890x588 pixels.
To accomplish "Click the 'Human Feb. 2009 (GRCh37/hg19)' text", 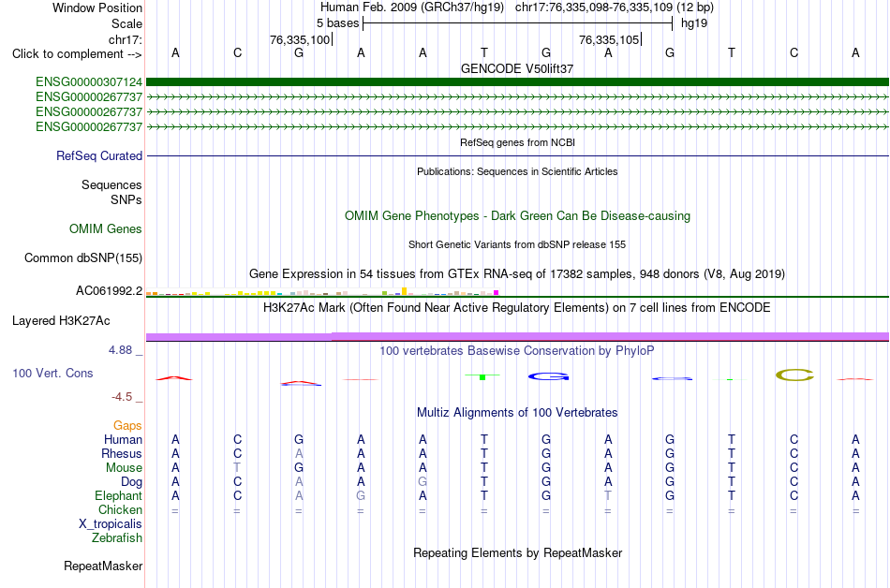I will coord(412,7).
